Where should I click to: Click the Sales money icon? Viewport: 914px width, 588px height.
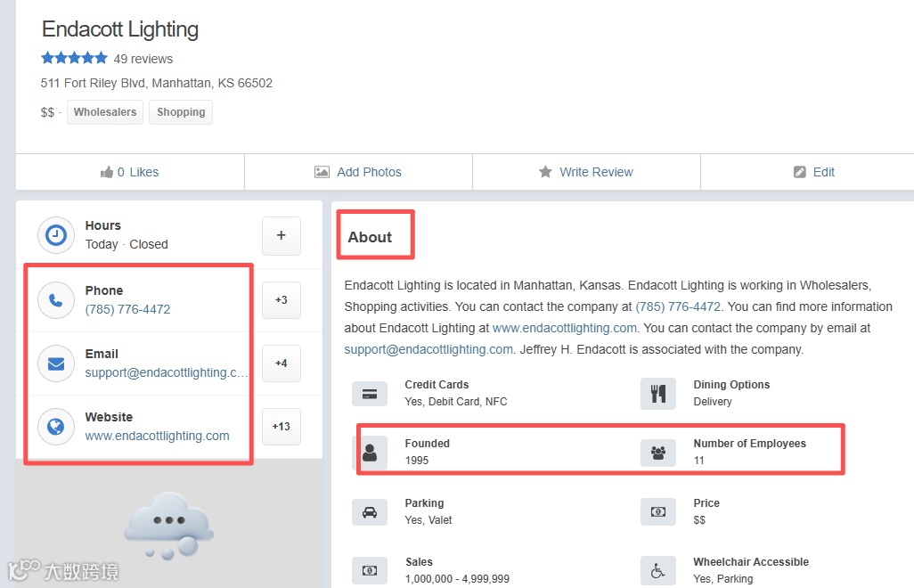[x=370, y=570]
